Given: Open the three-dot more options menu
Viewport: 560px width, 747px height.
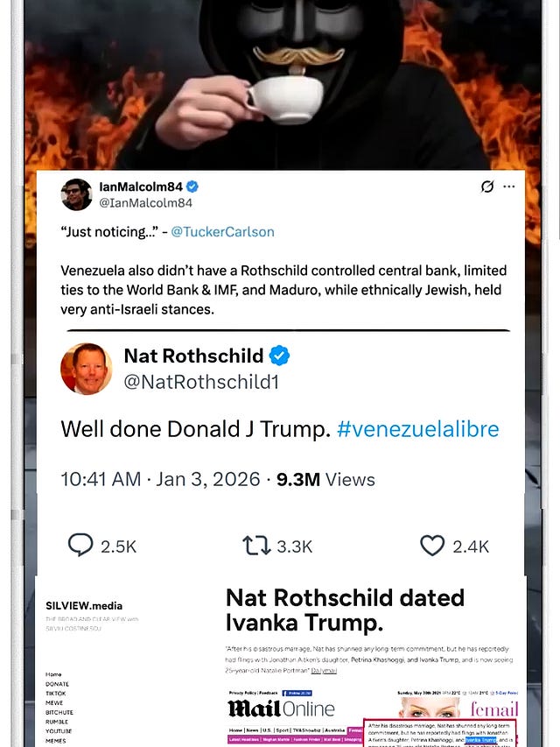Looking at the screenshot, I should pyautogui.click(x=509, y=187).
